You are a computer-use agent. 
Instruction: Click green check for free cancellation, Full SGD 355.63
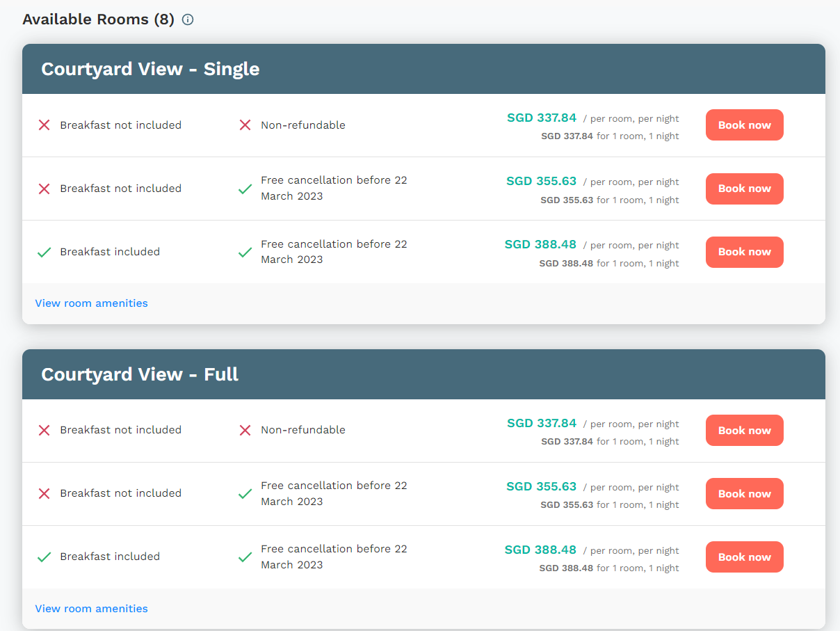[x=245, y=494]
